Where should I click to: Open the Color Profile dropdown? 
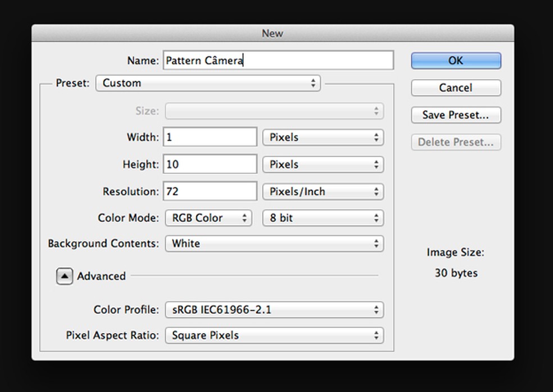click(274, 309)
